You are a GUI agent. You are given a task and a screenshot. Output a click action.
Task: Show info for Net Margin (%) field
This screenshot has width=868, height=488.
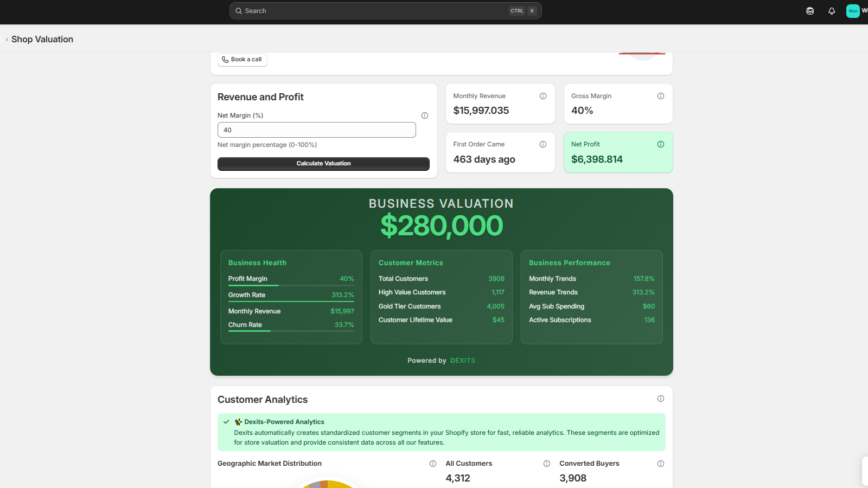pos(425,115)
